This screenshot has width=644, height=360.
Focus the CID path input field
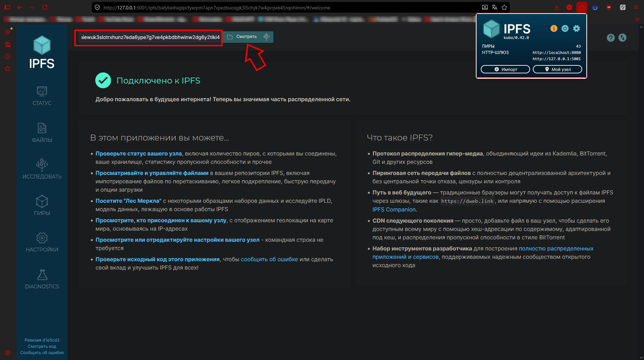point(150,37)
